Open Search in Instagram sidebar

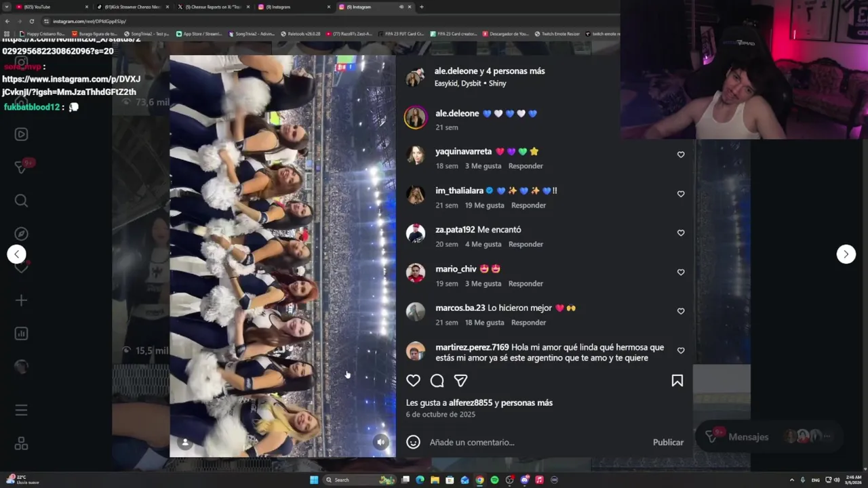(21, 201)
